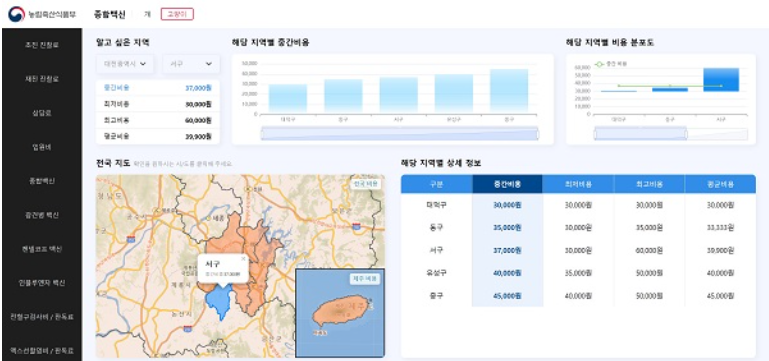Click the 전국 비용 map button

coord(365,184)
